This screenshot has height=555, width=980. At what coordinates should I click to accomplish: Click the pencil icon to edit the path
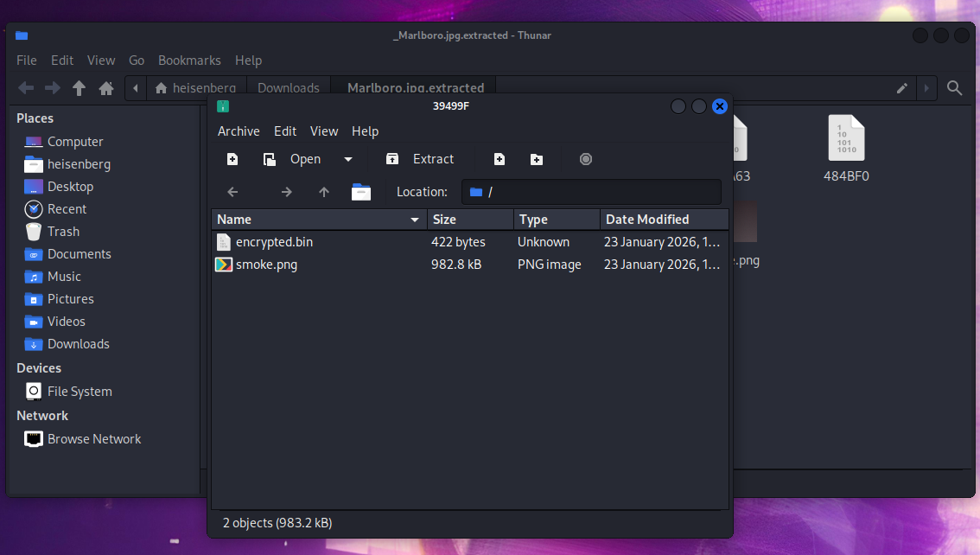pyautogui.click(x=901, y=88)
